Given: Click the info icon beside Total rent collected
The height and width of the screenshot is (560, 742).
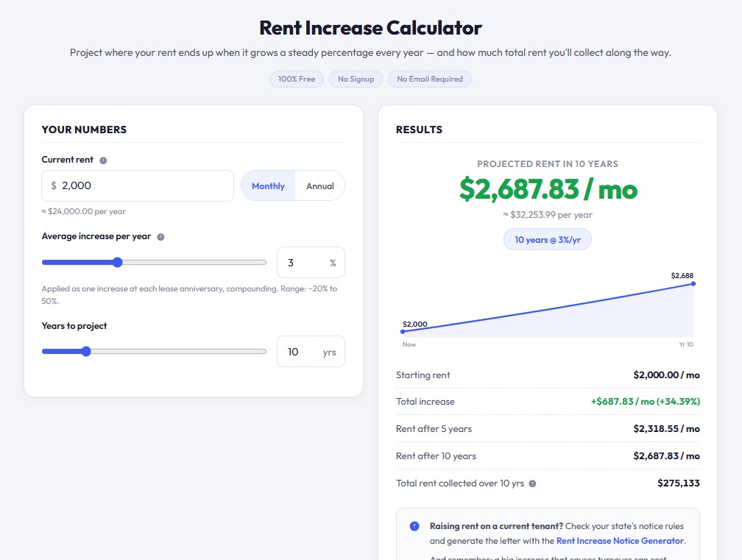Looking at the screenshot, I should click(532, 483).
